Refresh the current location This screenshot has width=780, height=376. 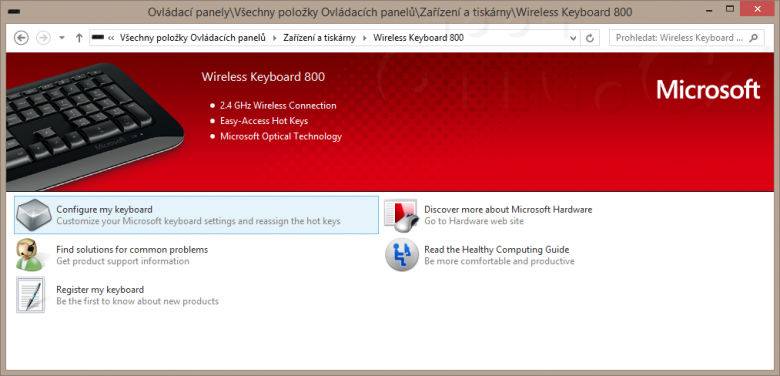(x=590, y=38)
